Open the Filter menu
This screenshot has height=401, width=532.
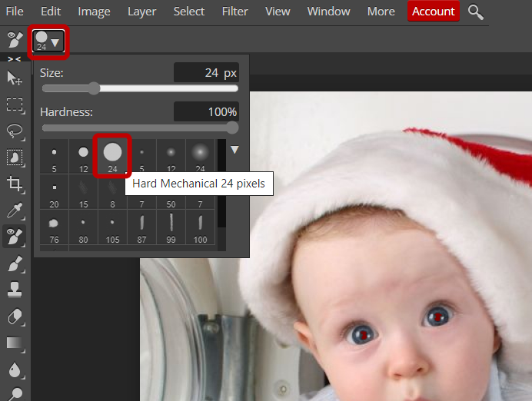pyautogui.click(x=234, y=12)
